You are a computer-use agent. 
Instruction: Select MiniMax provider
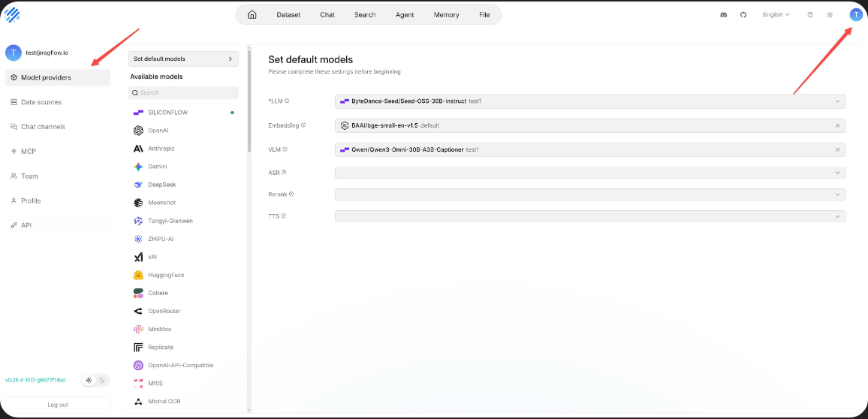pyautogui.click(x=183, y=330)
